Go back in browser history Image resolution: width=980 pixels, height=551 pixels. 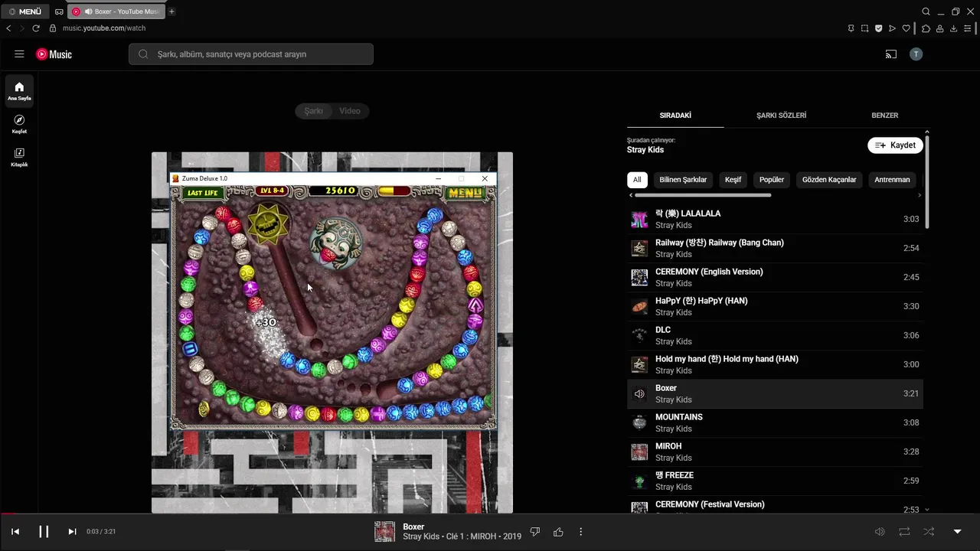(x=8, y=28)
